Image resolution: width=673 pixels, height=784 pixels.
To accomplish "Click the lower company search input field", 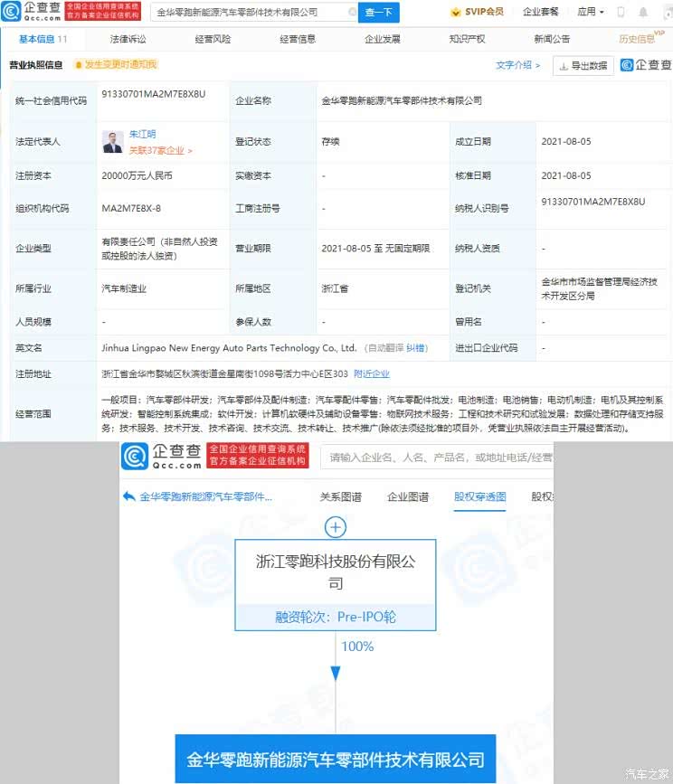I will point(437,458).
